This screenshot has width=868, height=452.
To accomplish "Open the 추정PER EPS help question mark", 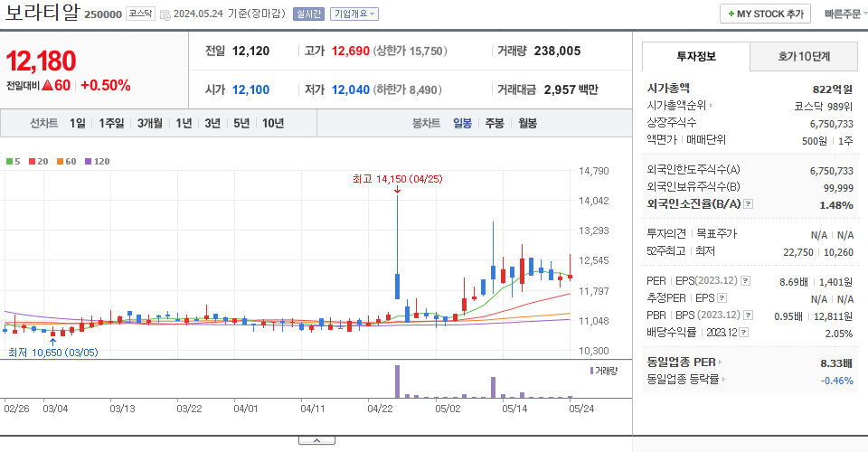I will tap(722, 298).
